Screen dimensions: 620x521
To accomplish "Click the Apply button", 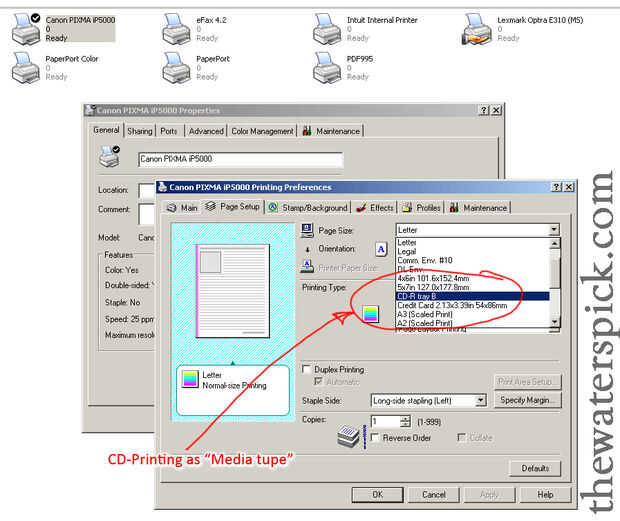I will coord(490,495).
